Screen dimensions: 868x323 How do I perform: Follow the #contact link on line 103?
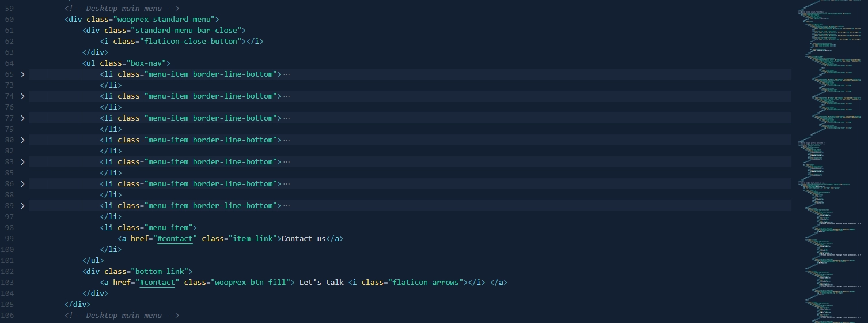pyautogui.click(x=157, y=283)
